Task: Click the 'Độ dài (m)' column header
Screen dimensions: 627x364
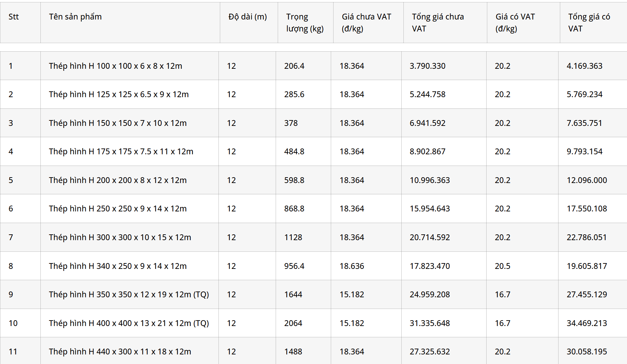Action: coord(248,17)
